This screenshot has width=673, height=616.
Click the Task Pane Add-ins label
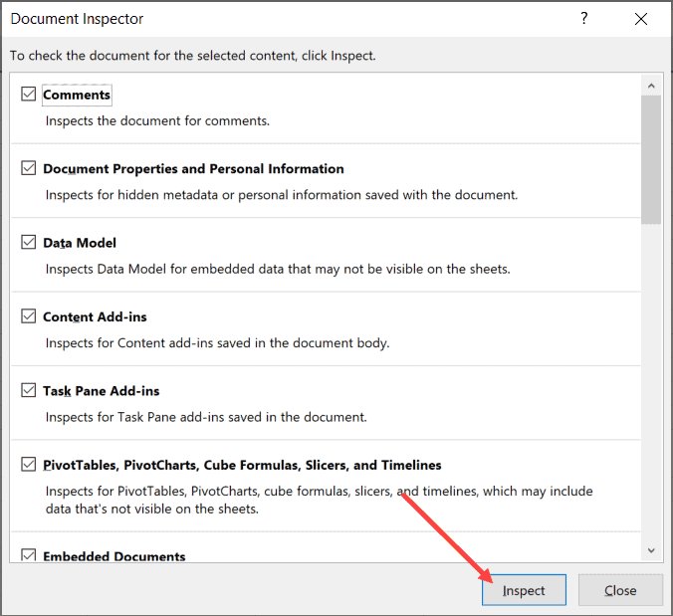tap(101, 391)
